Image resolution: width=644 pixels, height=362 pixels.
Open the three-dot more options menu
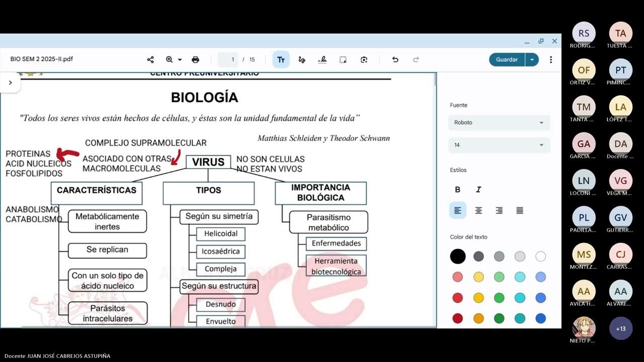pyautogui.click(x=551, y=60)
